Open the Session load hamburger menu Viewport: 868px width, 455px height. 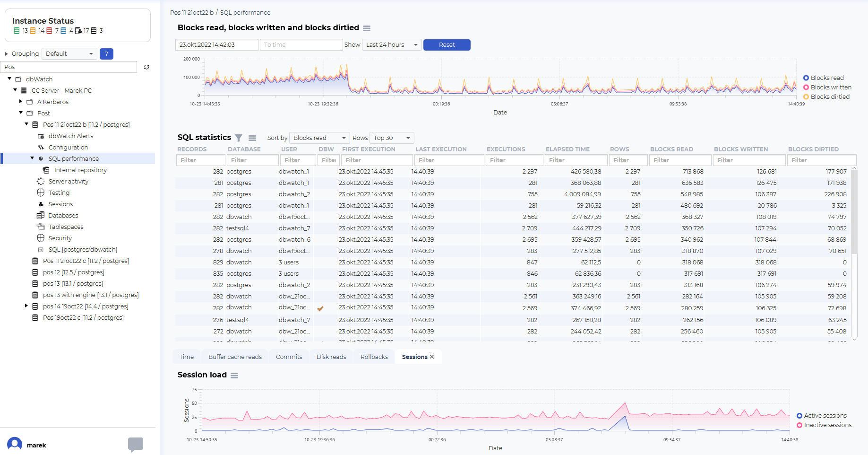(234, 376)
